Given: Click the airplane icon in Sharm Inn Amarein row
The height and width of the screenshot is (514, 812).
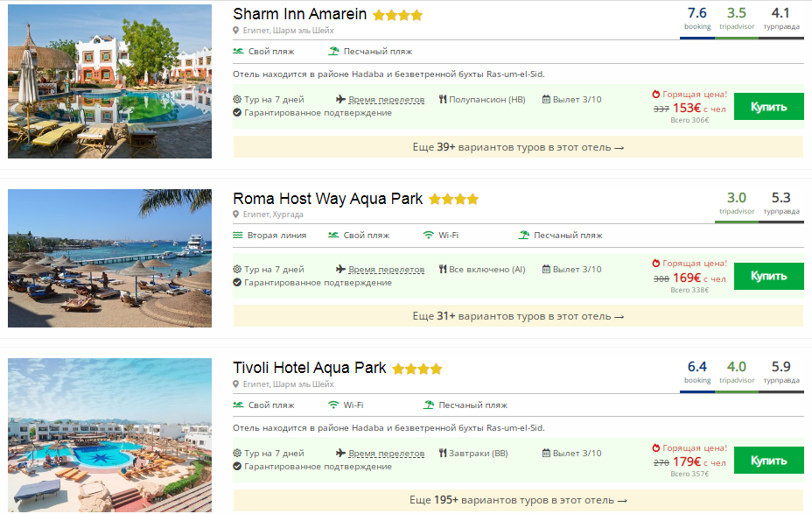Looking at the screenshot, I should tap(341, 99).
